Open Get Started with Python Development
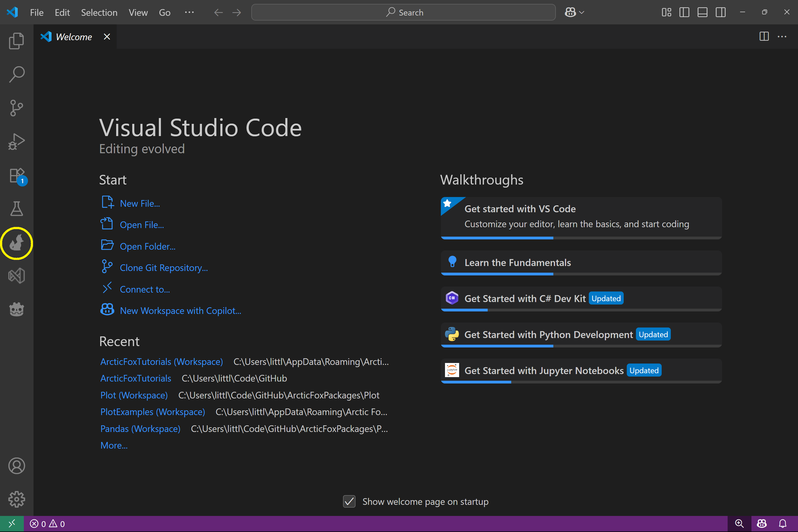 point(581,335)
